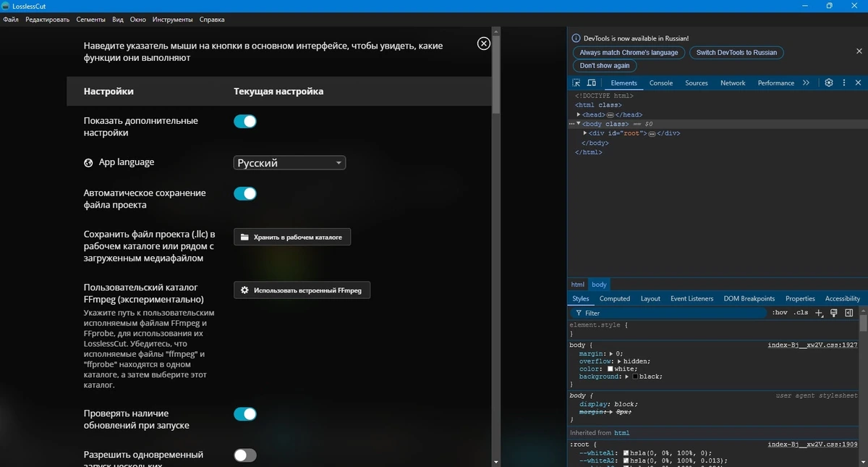Click the black background color swatch
This screenshot has width=868, height=467.
pyautogui.click(x=635, y=376)
